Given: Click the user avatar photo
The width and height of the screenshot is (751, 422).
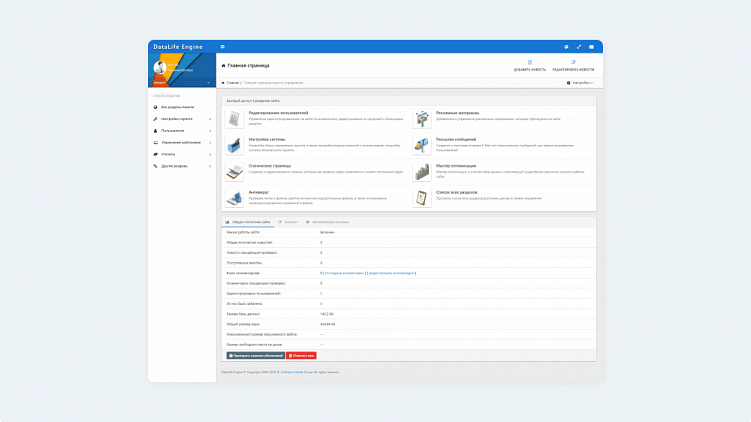Looking at the screenshot, I should point(159,68).
